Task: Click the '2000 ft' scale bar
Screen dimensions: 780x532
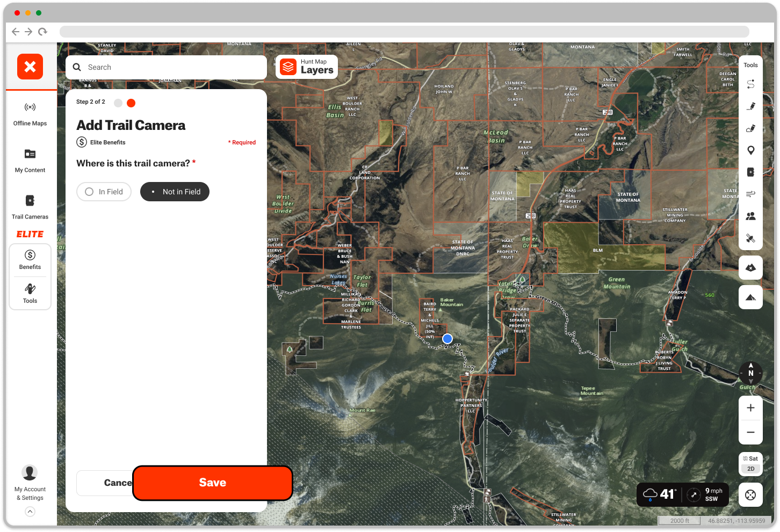Action: pyautogui.click(x=679, y=521)
